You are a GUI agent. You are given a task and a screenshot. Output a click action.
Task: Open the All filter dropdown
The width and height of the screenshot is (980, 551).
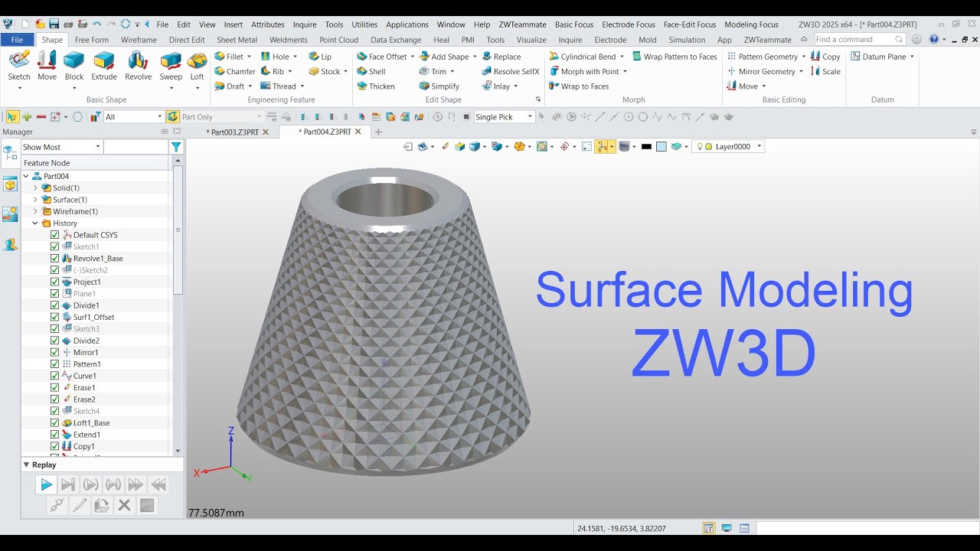134,117
